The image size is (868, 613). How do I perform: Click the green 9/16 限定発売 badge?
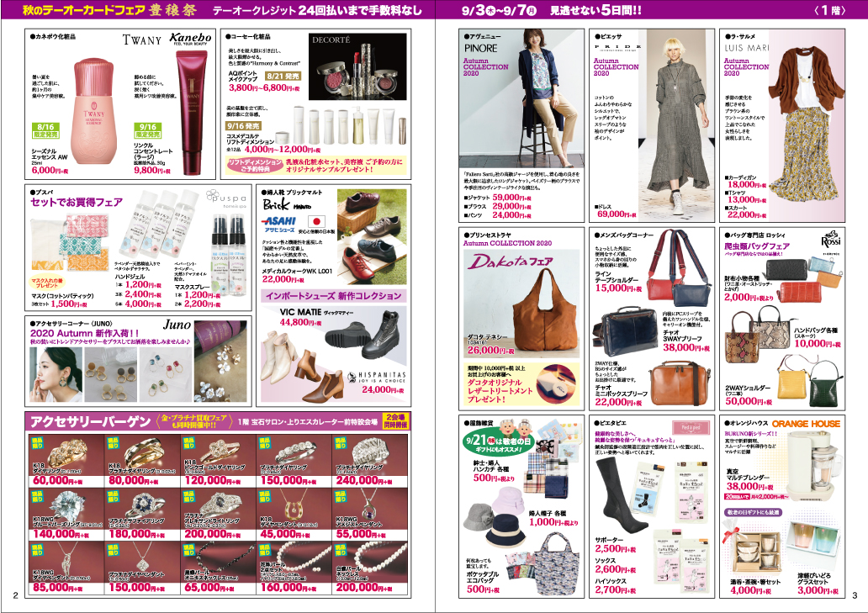click(x=148, y=130)
